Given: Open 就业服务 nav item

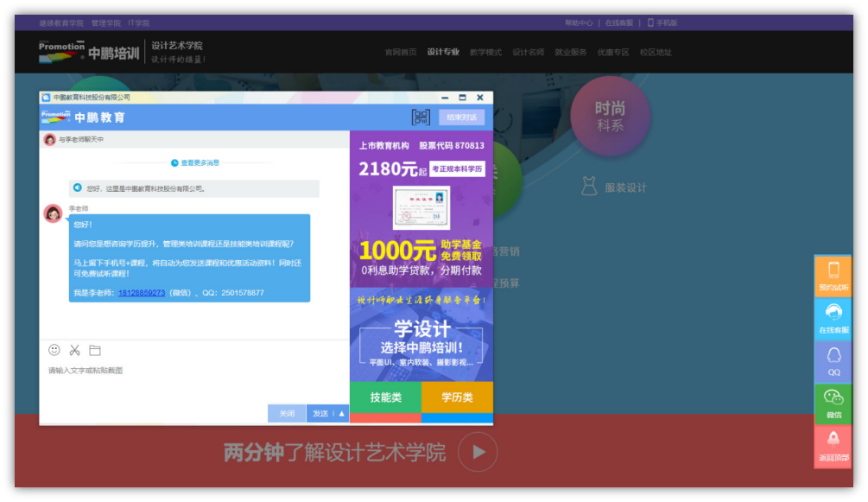Looking at the screenshot, I should (571, 52).
